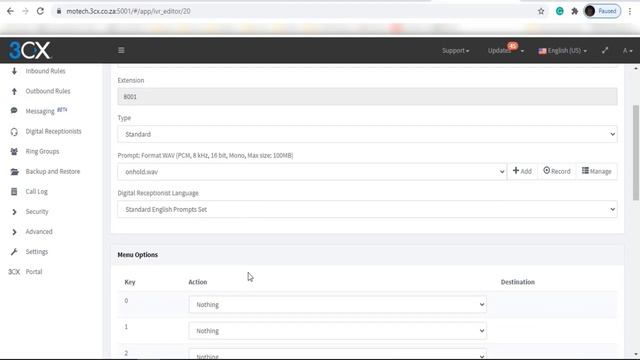Click the 3CX Portal icon
640x360 pixels.
click(14, 272)
